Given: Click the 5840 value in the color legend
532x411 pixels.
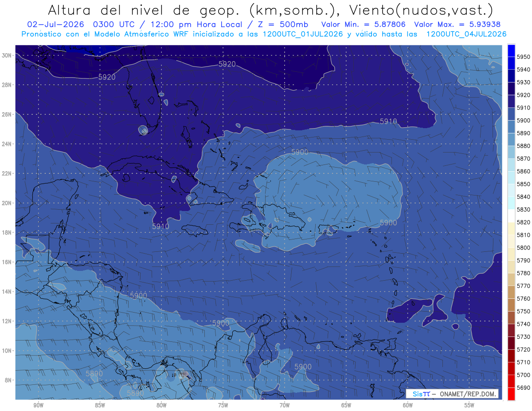Looking at the screenshot, I should (524, 196).
